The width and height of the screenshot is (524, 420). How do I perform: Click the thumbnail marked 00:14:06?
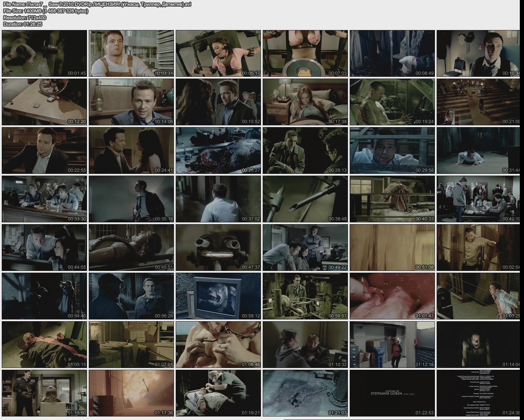131,102
